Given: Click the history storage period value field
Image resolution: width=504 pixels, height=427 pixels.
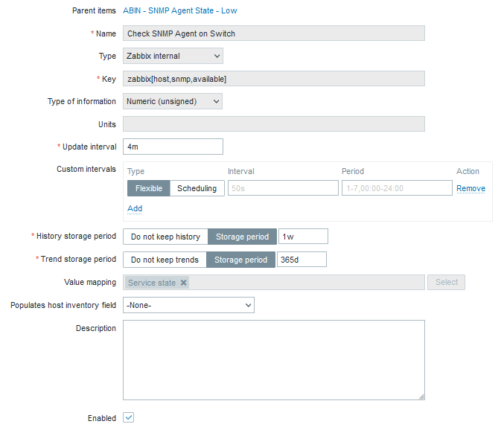Looking at the screenshot, I should pyautogui.click(x=302, y=237).
